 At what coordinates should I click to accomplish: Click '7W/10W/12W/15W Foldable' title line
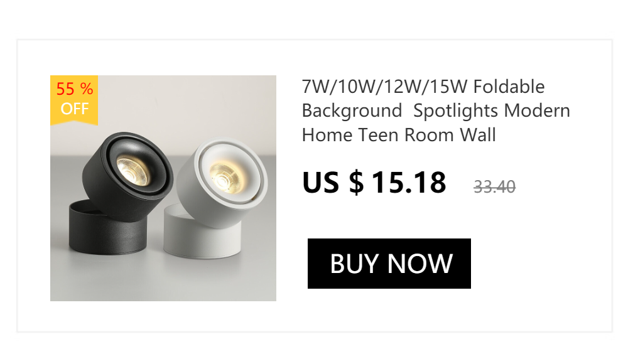423,87
